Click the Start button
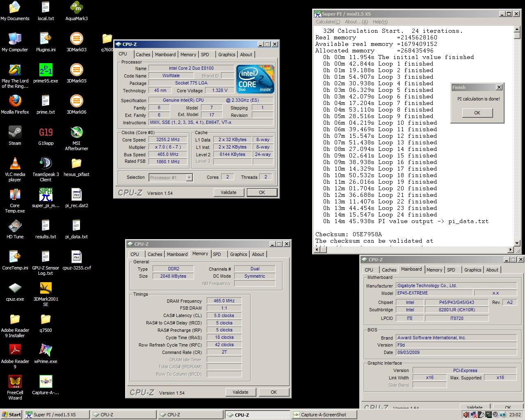Screen dimensions: 525x420 [x=11, y=415]
